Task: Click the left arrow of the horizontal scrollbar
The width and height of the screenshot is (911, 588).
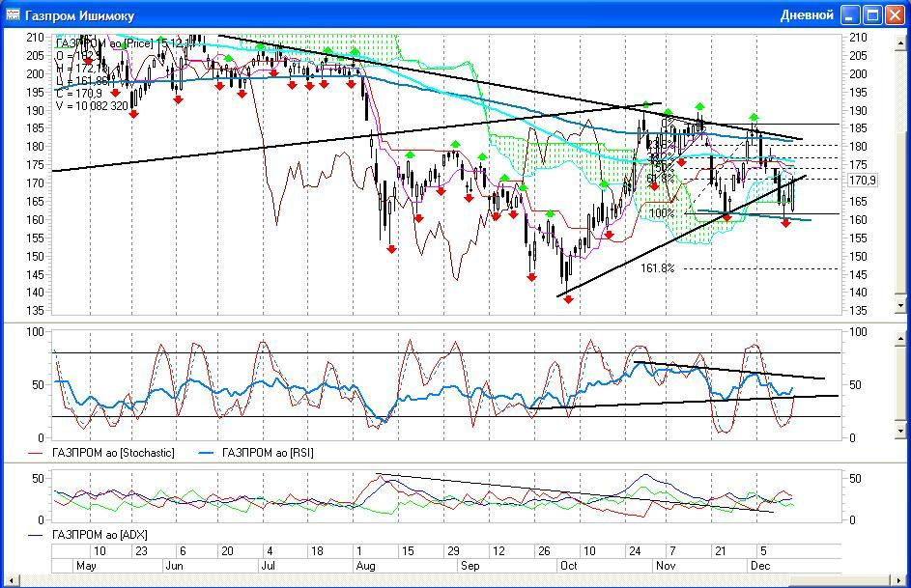Action: click(x=10, y=580)
